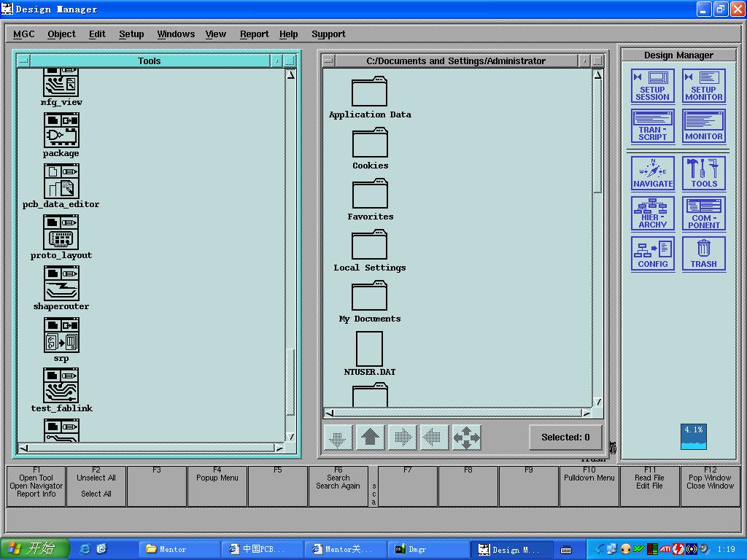Image resolution: width=747 pixels, height=560 pixels.
Task: Click the F12 Pop Window softkey
Action: pyautogui.click(x=711, y=486)
